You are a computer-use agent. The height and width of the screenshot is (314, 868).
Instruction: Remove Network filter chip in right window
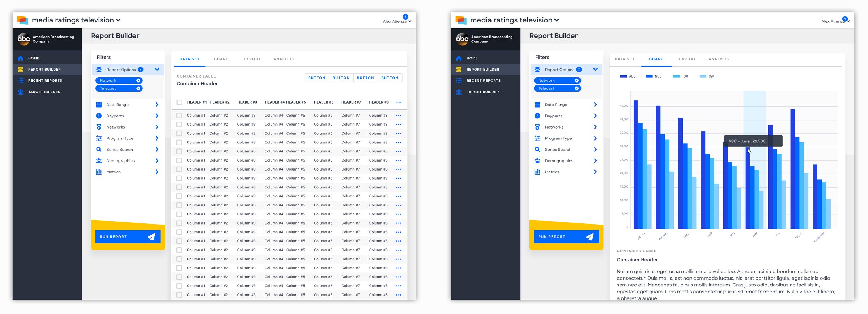tap(577, 80)
